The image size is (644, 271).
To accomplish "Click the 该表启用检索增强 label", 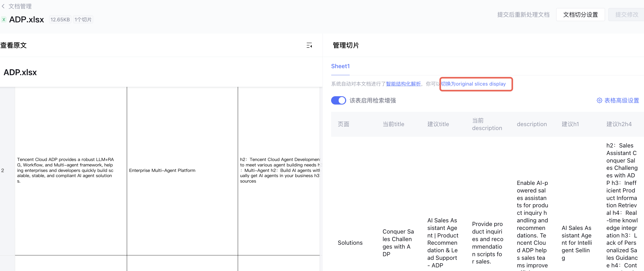I will [x=372, y=100].
